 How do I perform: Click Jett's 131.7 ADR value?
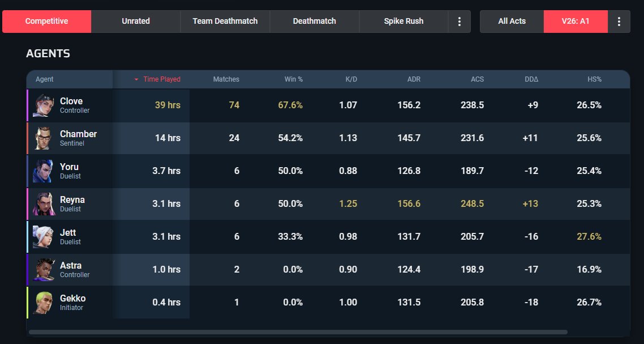tap(409, 237)
